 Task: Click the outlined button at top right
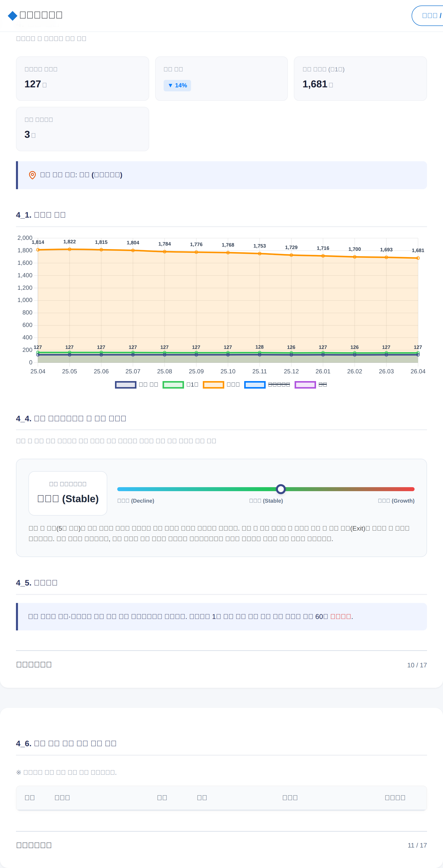pyautogui.click(x=427, y=15)
